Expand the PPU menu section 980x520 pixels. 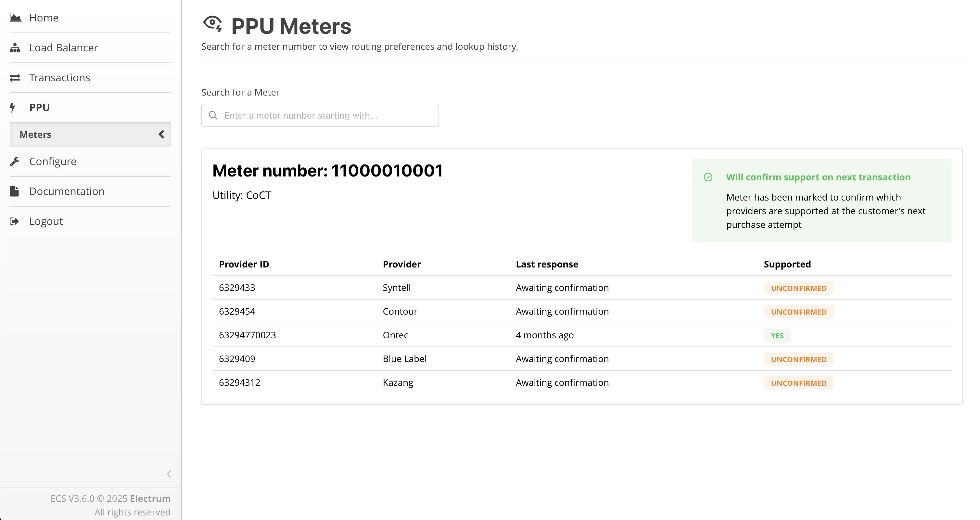[40, 107]
